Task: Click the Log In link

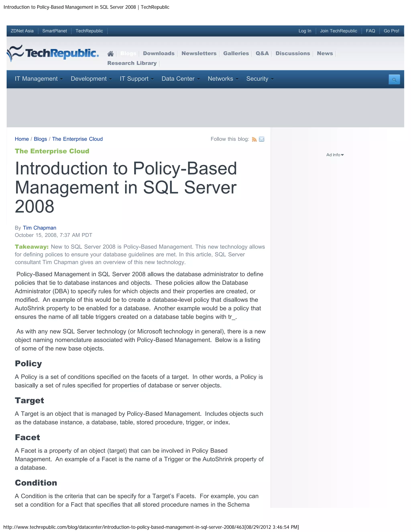Action: 305,31
